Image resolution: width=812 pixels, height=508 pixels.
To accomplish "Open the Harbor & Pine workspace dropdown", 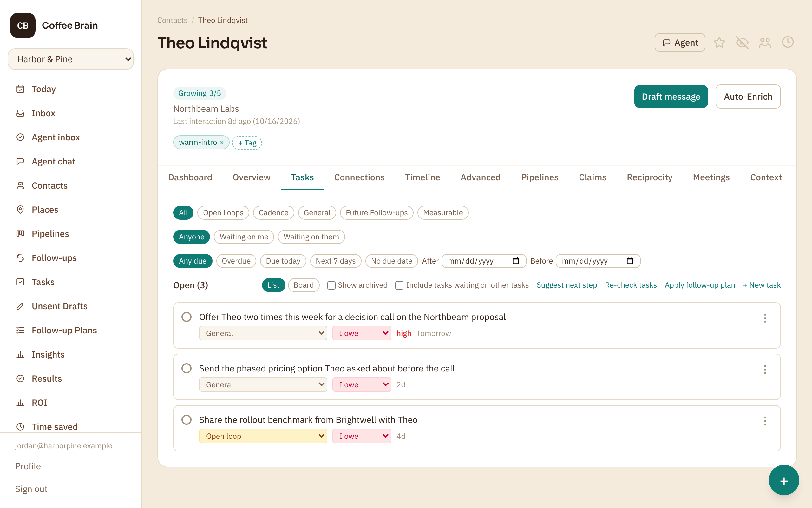I will pos(70,59).
